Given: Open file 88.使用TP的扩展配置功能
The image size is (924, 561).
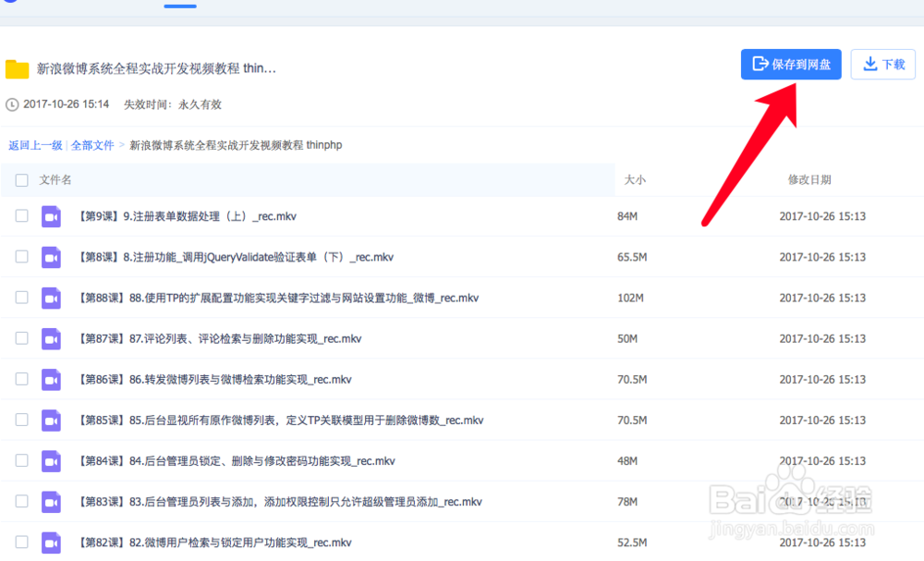Looking at the screenshot, I should [278, 298].
